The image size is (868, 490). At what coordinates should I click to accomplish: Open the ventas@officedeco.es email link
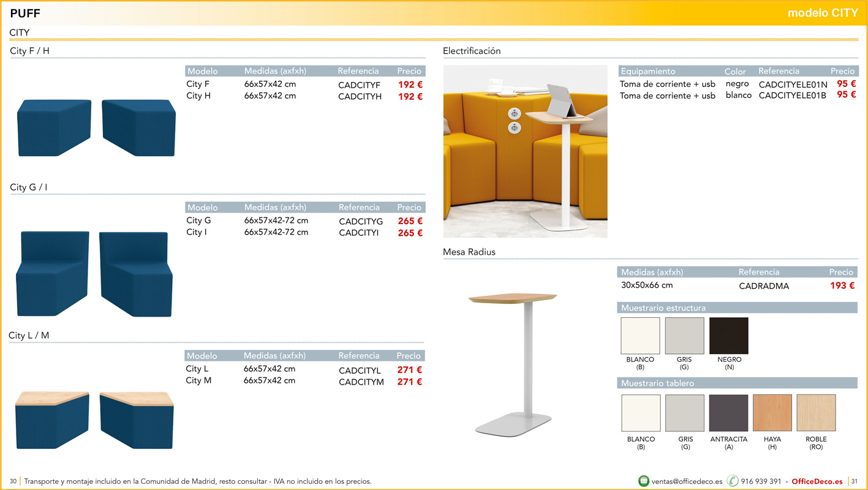click(x=687, y=481)
